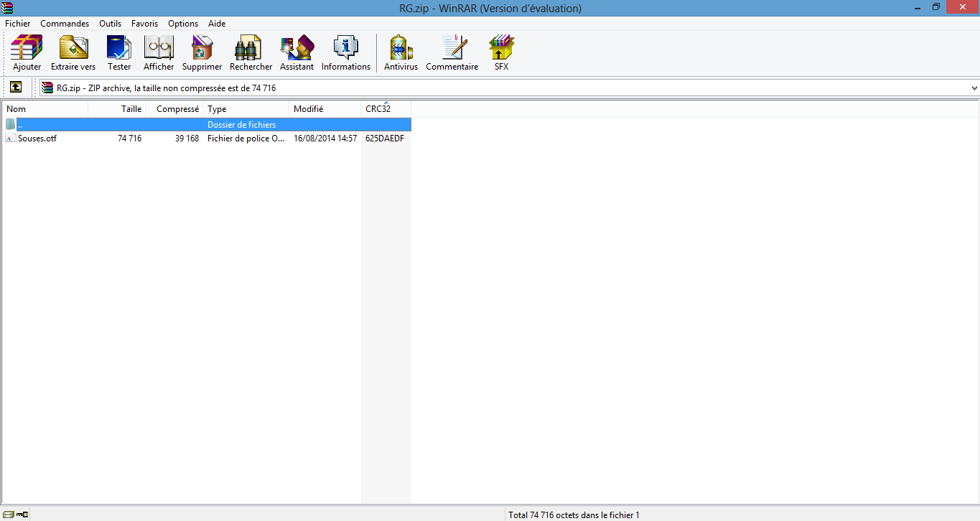Sort by the Taille column header
Image resolution: width=980 pixels, height=521 pixels.
(117, 109)
